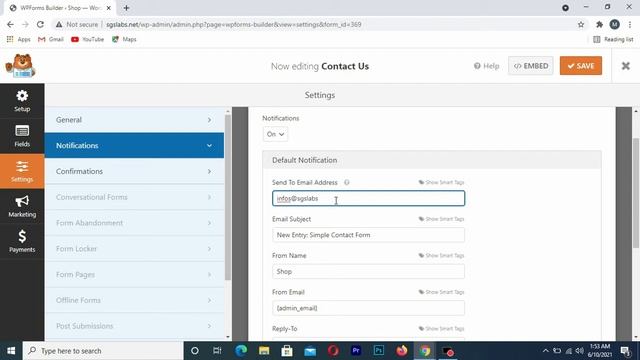Open the Chrome three-dot menu
The image size is (640, 360).
click(x=630, y=24)
